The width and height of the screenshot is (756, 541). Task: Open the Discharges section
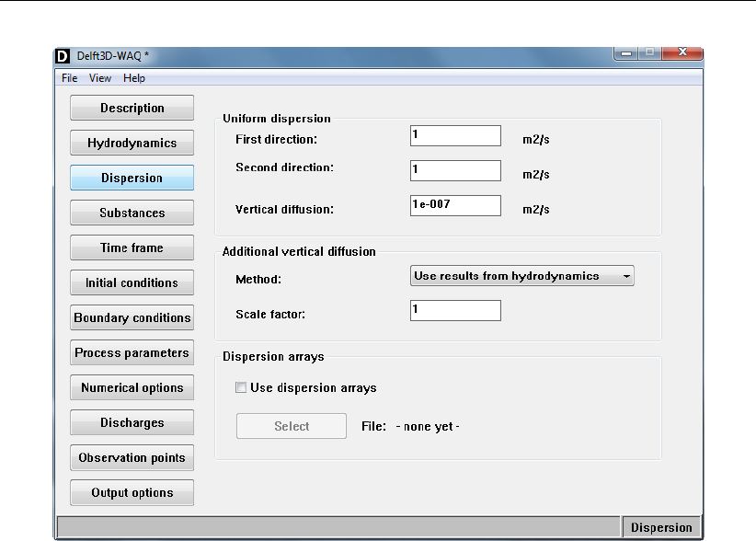(132, 422)
